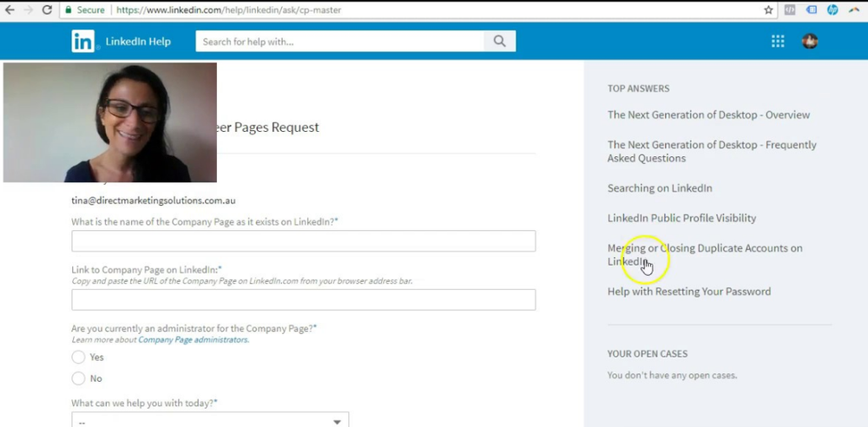
Task: Click the magnifier search button
Action: click(500, 42)
